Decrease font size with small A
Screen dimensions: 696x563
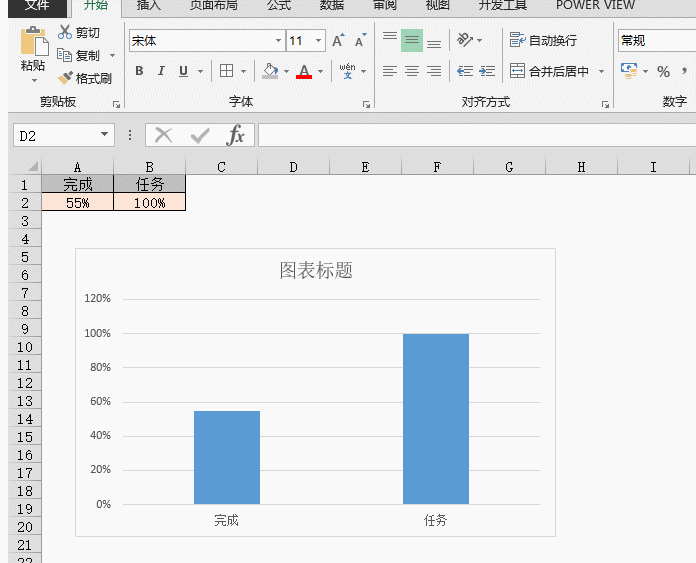click(x=360, y=40)
